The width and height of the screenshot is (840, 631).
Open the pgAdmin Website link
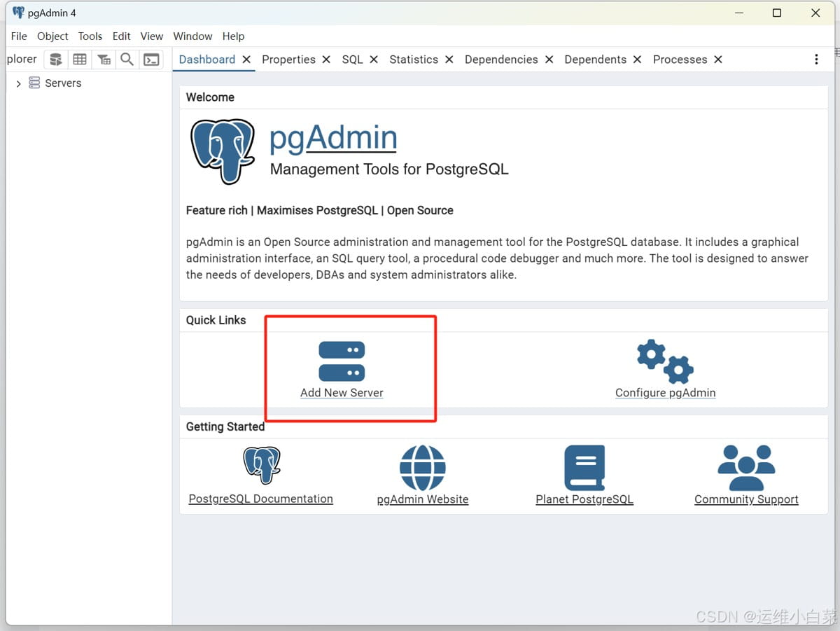423,499
